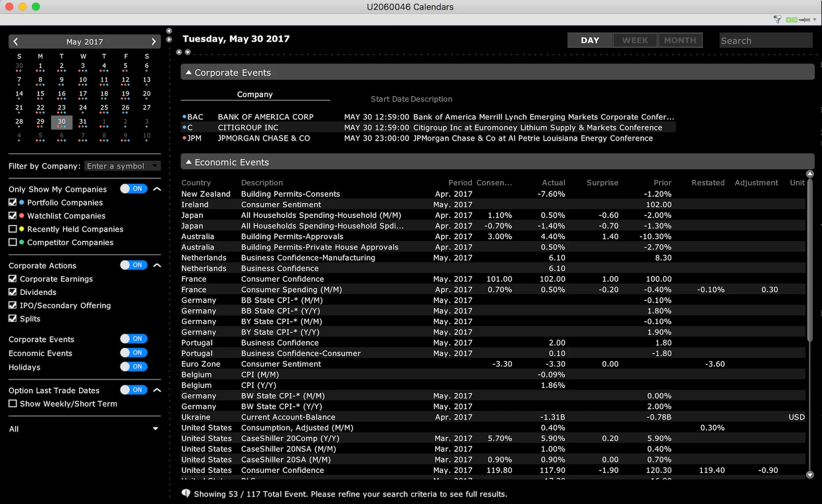Select Ukraine Current Account-Balance row
822x504 pixels.
coord(493,417)
